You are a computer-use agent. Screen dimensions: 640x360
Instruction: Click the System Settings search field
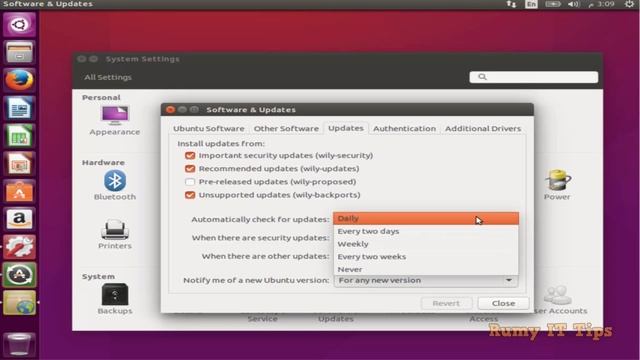[533, 77]
